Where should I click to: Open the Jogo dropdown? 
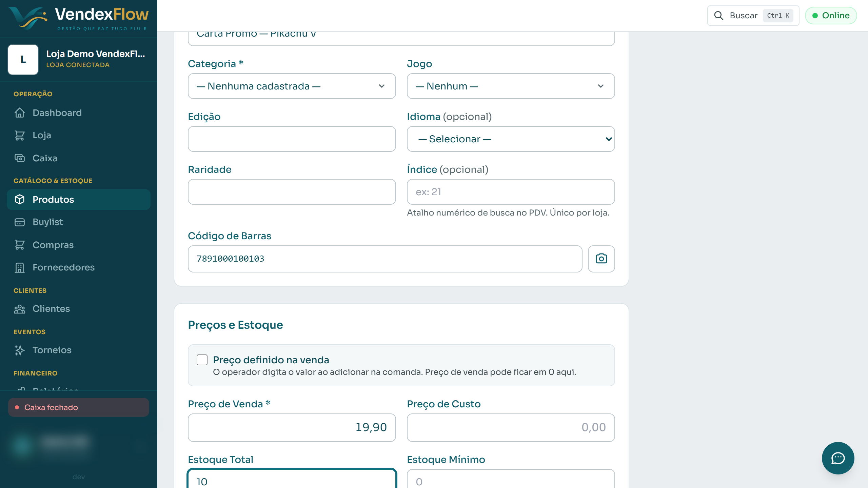click(511, 86)
